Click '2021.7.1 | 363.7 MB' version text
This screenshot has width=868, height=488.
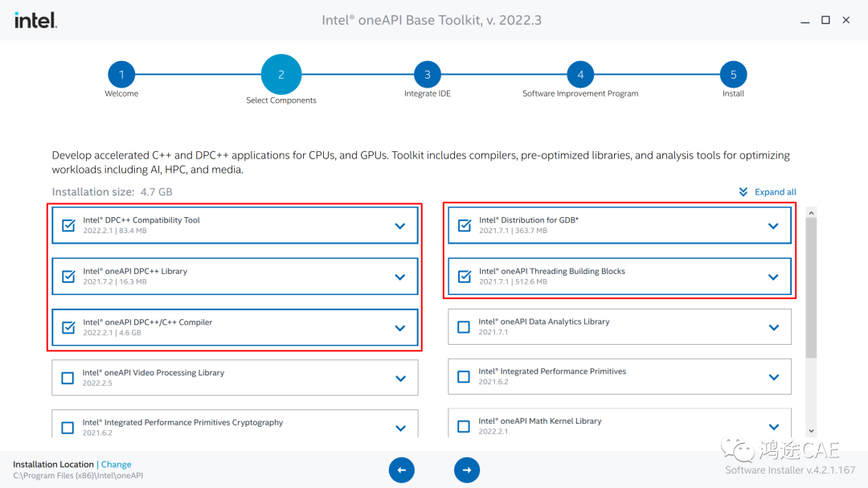click(513, 231)
